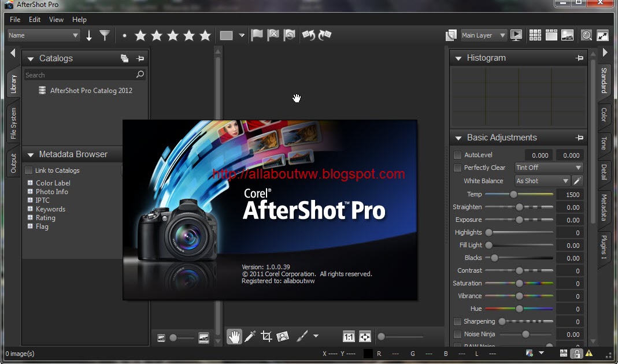Switch to standard split view icon

click(552, 35)
